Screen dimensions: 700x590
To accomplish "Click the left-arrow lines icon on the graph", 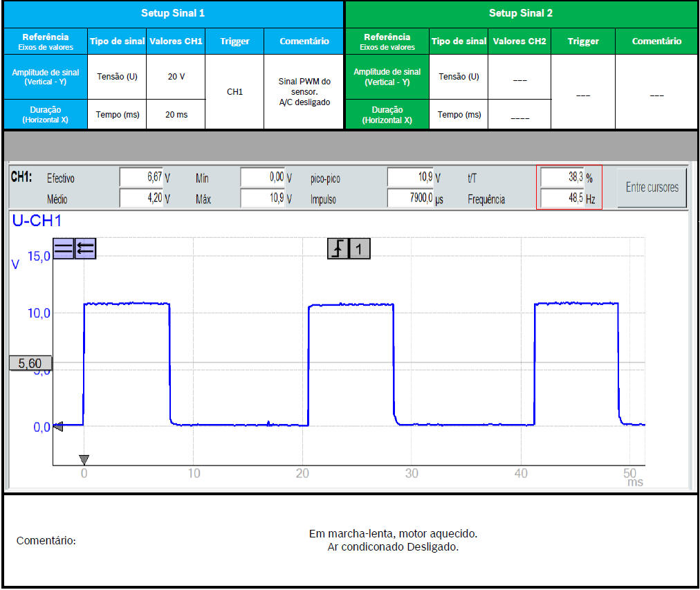I will pos(86,248).
